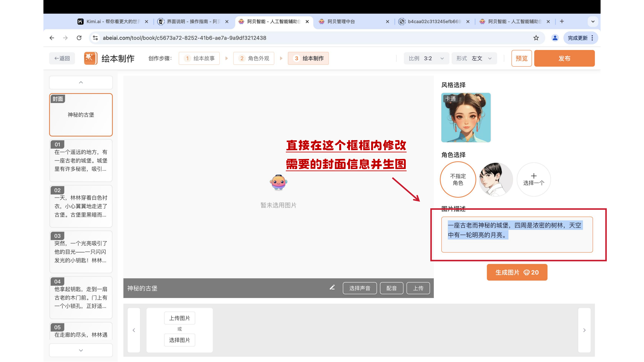This screenshot has height=362, width=644.
Task: Click the 生成图片 20 button
Action: click(517, 272)
